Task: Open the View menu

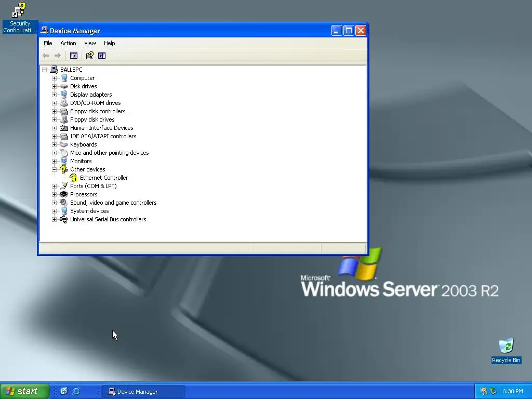Action: [x=90, y=43]
